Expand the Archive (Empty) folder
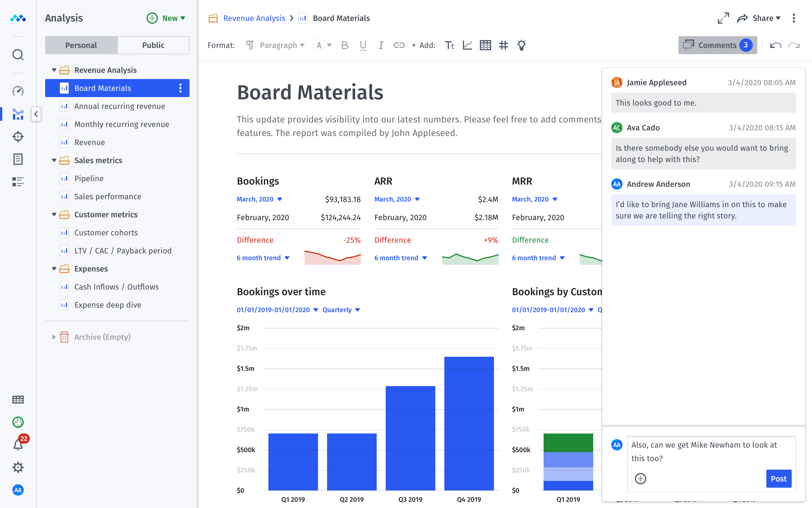The image size is (812, 508). coord(54,337)
